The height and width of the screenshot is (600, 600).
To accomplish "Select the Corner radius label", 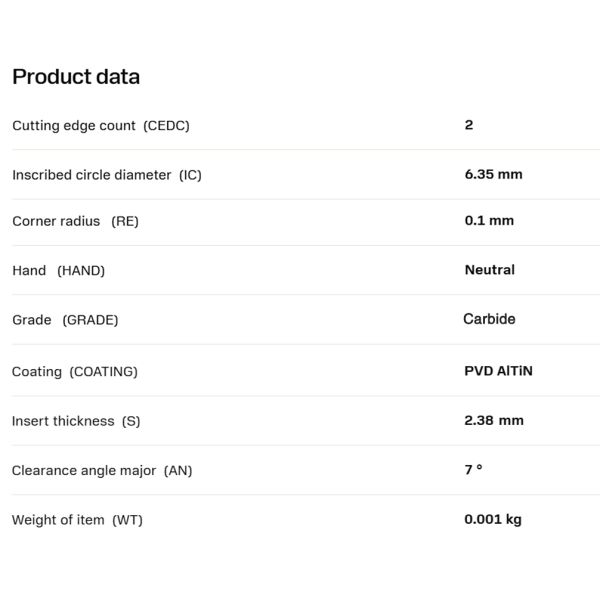I will pyautogui.click(x=56, y=221).
